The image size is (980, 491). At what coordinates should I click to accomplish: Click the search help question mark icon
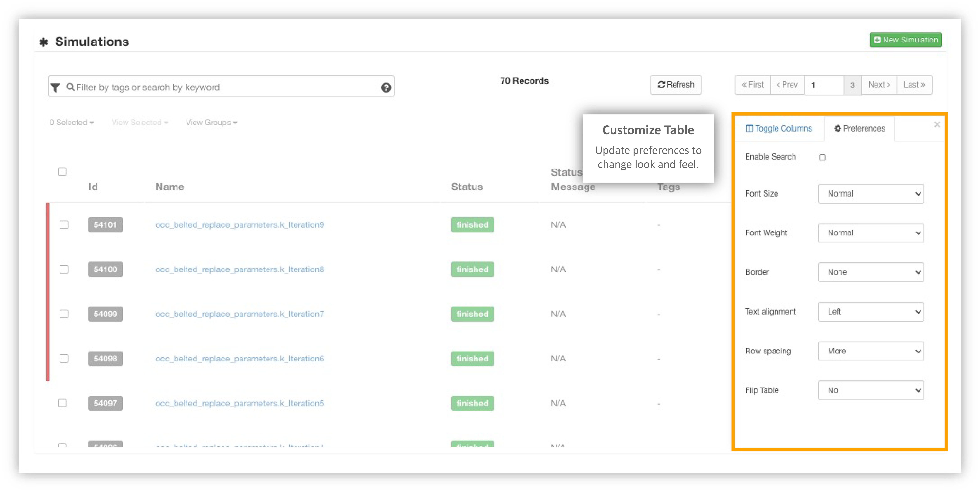point(386,88)
